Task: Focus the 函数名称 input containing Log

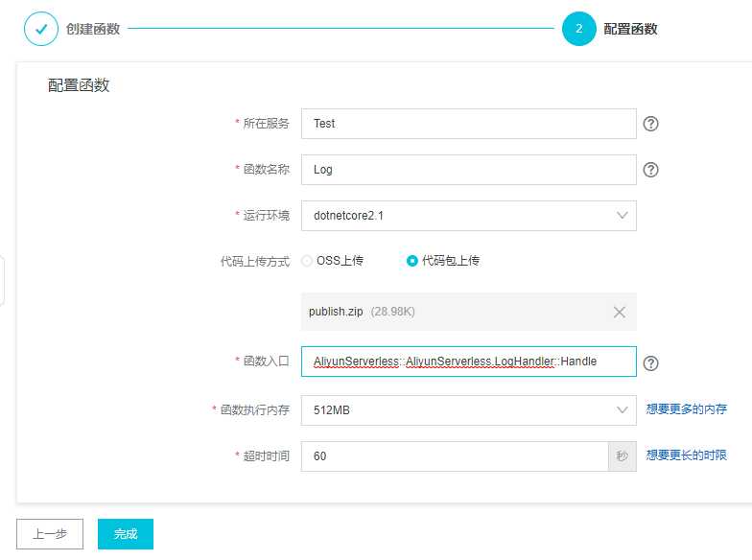Action: coord(468,170)
